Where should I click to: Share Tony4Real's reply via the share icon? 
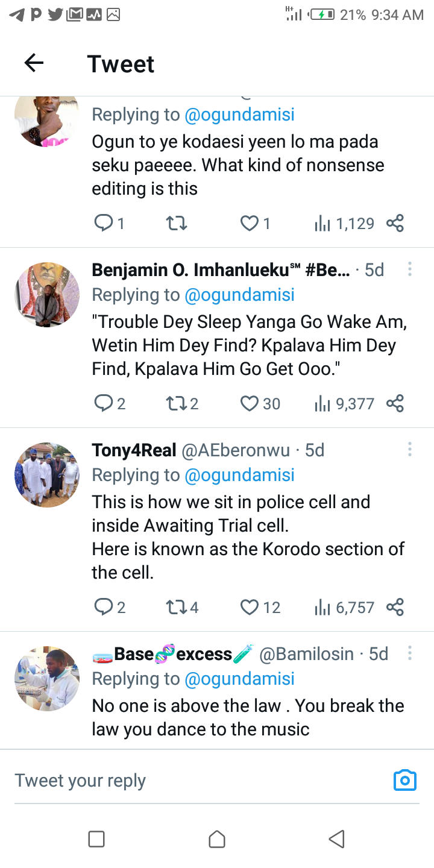pyautogui.click(x=395, y=607)
